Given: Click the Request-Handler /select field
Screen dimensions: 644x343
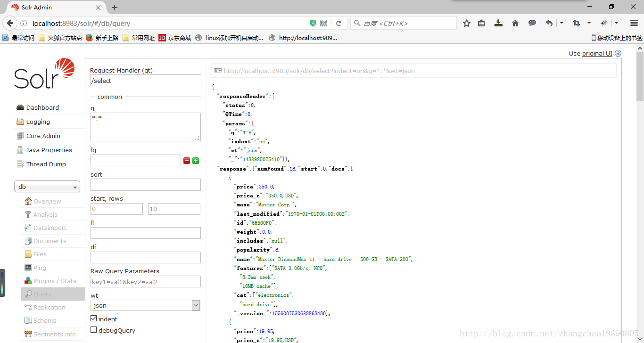Looking at the screenshot, I should (146, 81).
